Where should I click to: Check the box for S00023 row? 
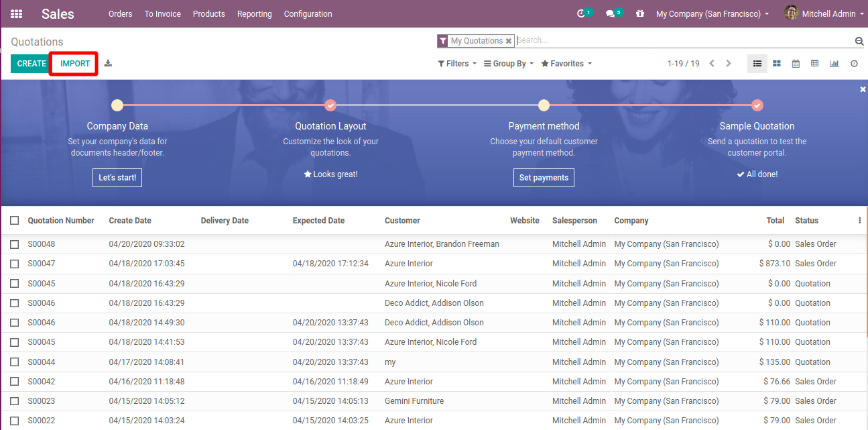(15, 401)
